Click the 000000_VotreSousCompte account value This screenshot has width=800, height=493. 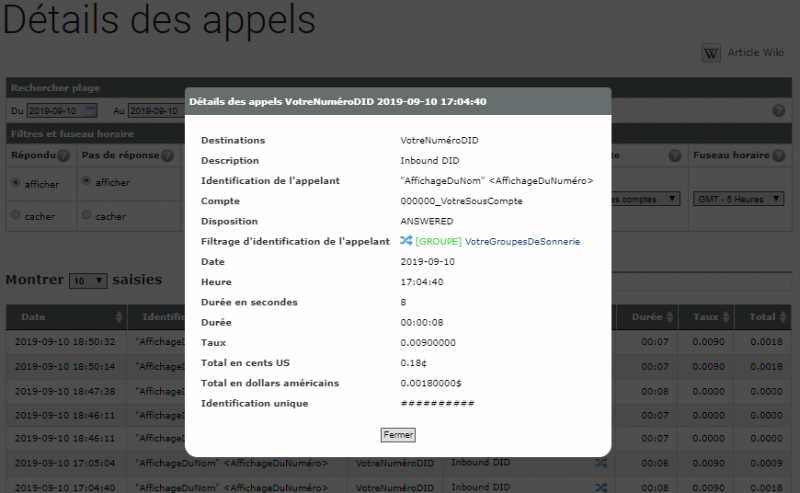tap(461, 201)
